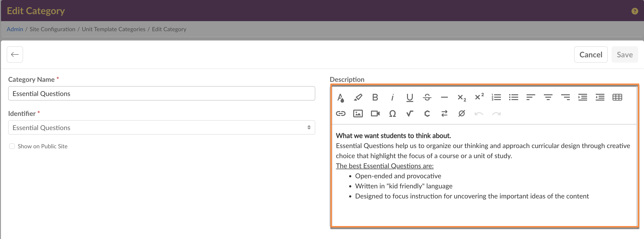Embed a video in description
This screenshot has height=239, width=644.
point(375,114)
